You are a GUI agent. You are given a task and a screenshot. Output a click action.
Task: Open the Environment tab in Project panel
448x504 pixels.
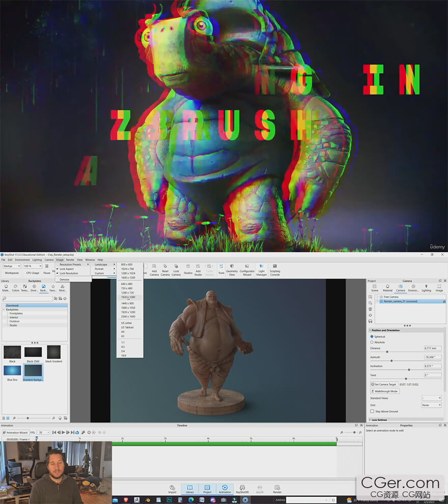[x=413, y=288]
